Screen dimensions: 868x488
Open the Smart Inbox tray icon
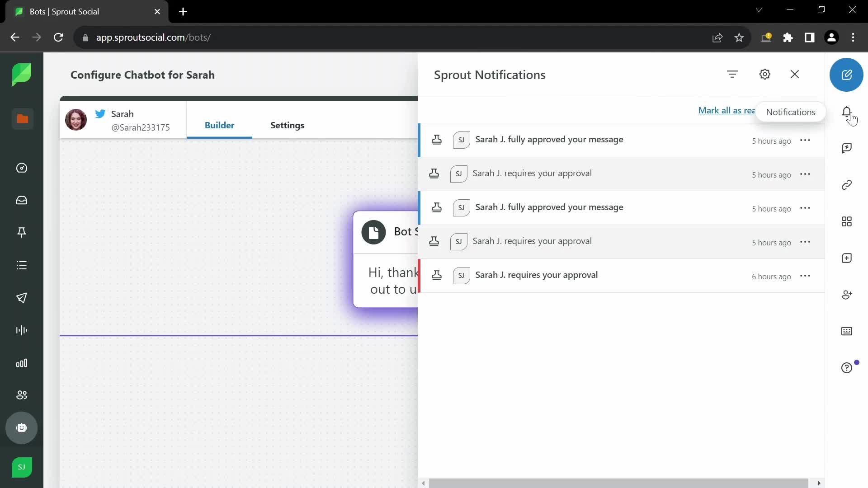point(22,200)
